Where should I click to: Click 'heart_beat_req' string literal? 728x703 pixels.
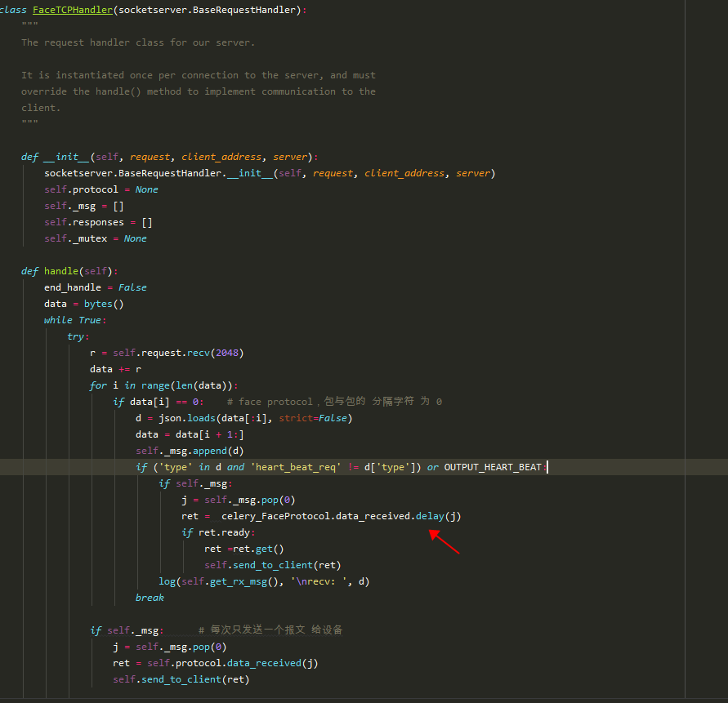pos(296,467)
